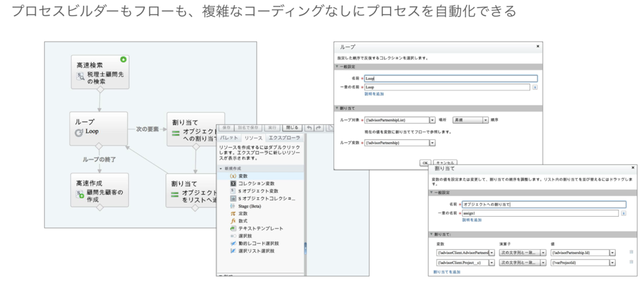Select the upper 割り当て element's green icon

coord(176,133)
